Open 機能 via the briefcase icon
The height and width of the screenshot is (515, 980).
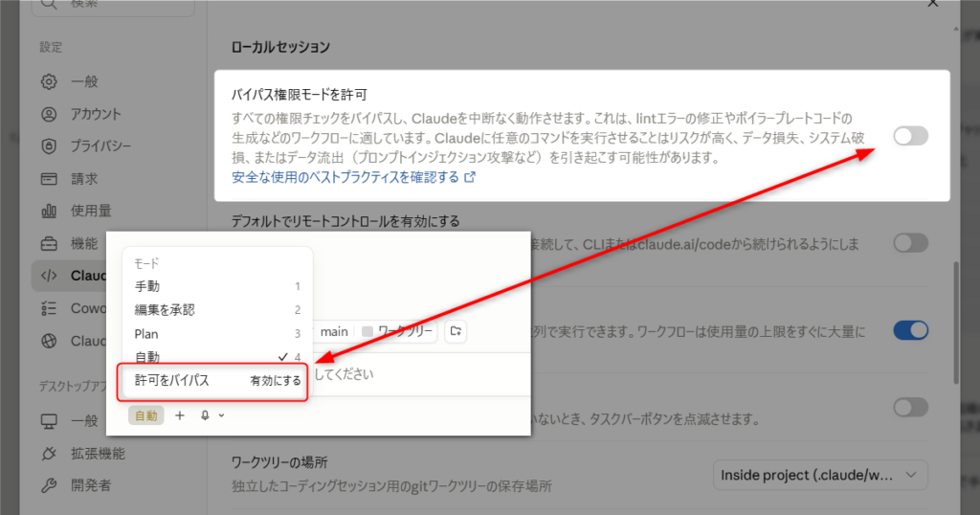click(x=49, y=244)
